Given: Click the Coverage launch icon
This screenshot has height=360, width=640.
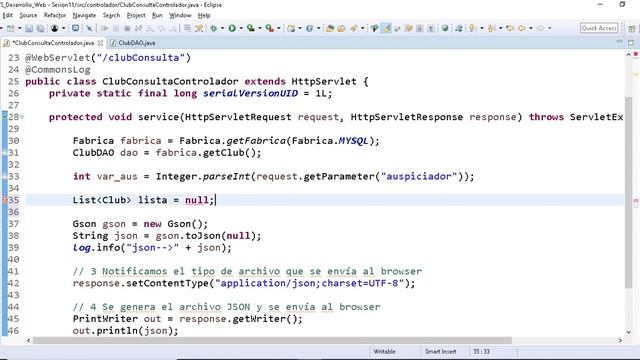Looking at the screenshot, I should [251, 28].
